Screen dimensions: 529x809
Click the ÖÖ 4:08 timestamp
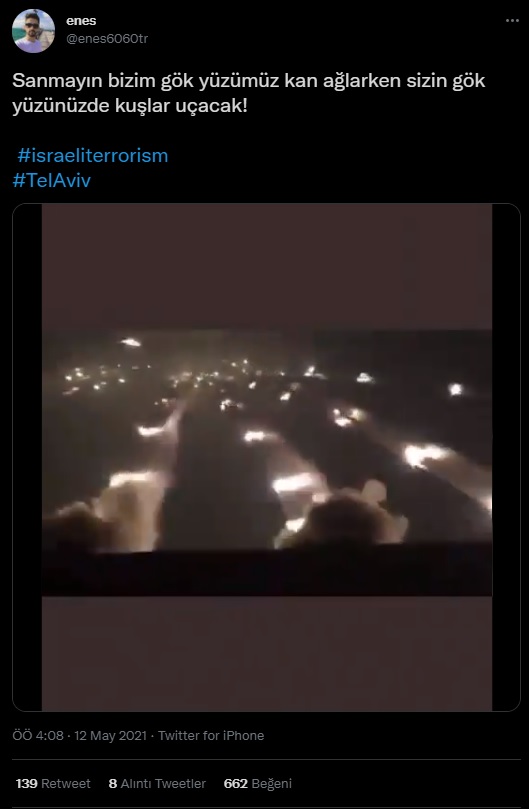[x=38, y=736]
